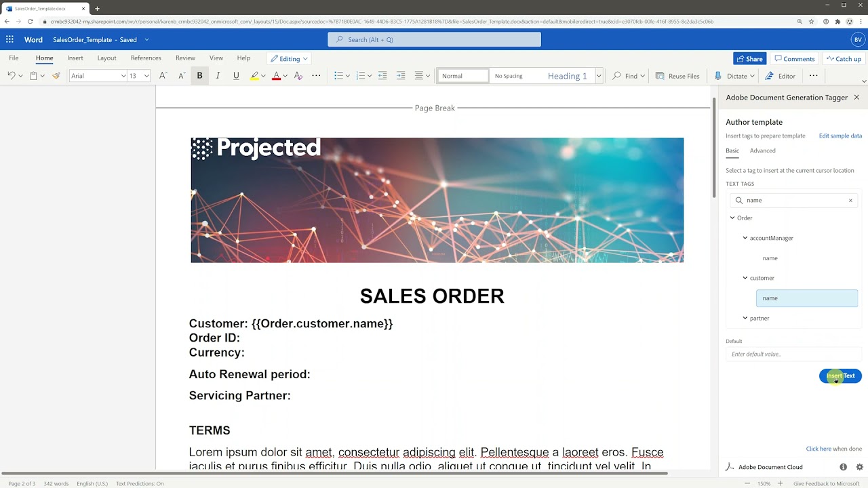The image size is (868, 488).
Task: Shrink the font size
Action: pyautogui.click(x=181, y=76)
